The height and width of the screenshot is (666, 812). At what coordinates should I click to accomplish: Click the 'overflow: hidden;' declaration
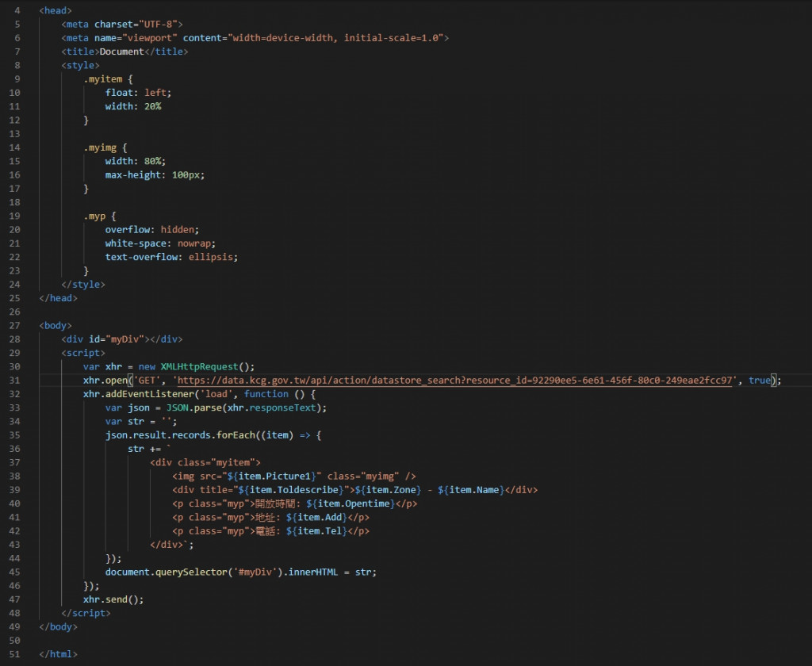click(x=152, y=229)
